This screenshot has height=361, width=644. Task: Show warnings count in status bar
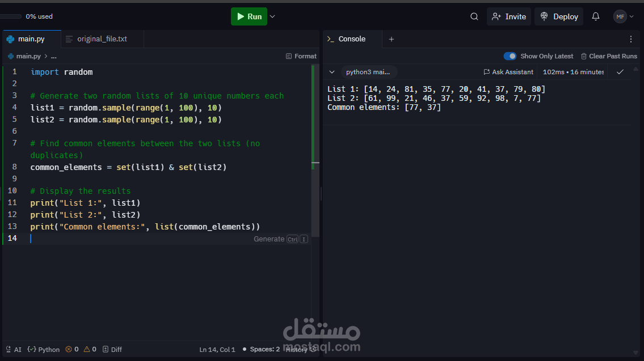point(90,350)
